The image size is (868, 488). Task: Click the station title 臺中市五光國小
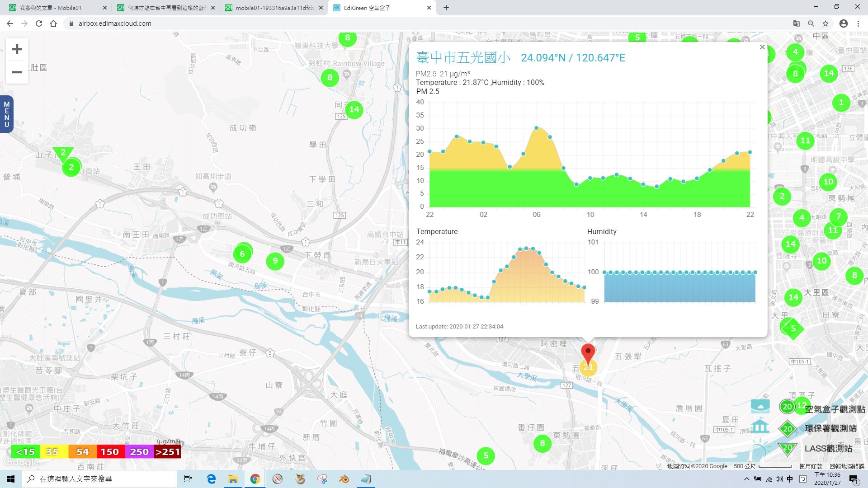463,57
